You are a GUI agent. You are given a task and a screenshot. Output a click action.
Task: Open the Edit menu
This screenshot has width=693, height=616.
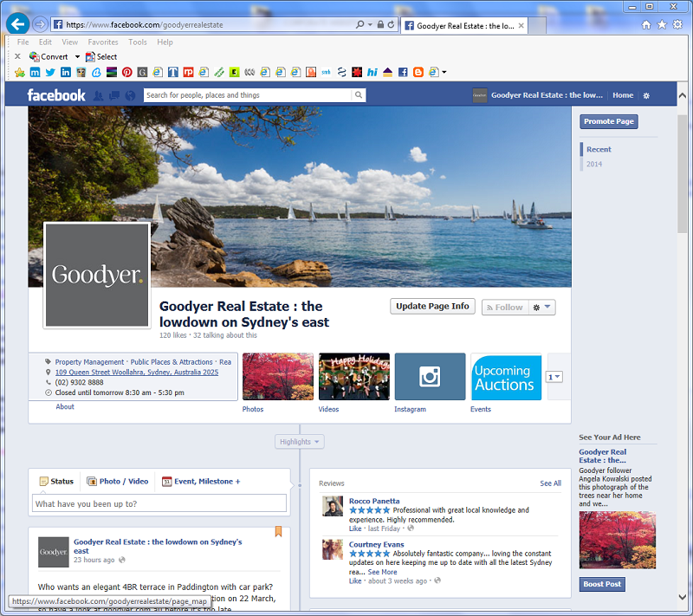(45, 42)
